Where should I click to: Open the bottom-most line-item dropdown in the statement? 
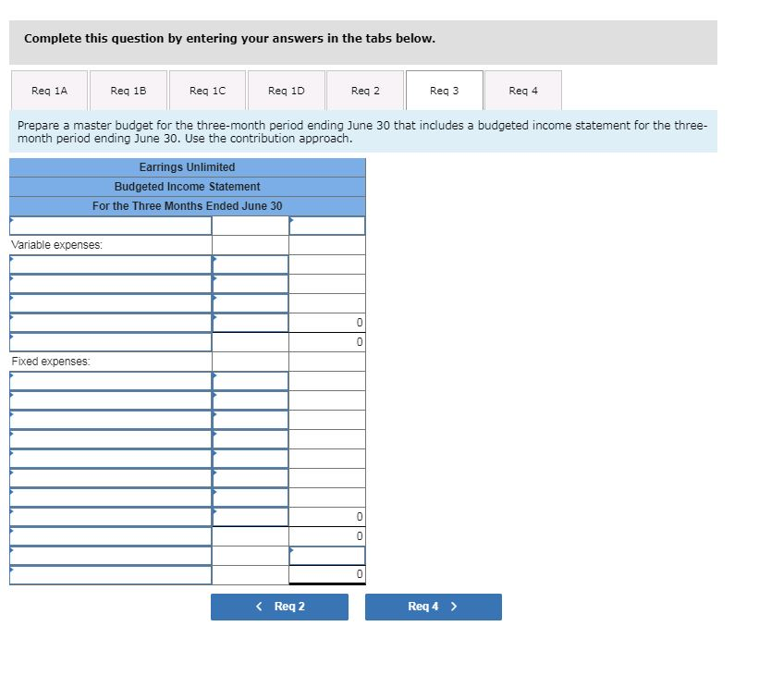click(x=110, y=574)
